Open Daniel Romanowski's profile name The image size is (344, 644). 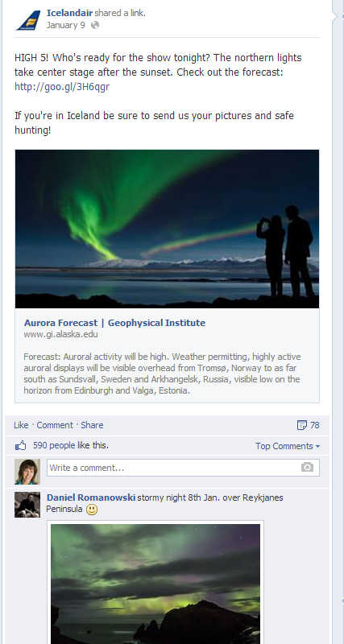click(91, 497)
